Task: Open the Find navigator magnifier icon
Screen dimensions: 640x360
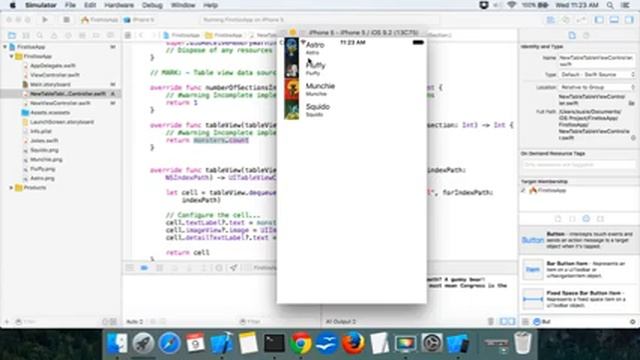Action: [x=40, y=36]
